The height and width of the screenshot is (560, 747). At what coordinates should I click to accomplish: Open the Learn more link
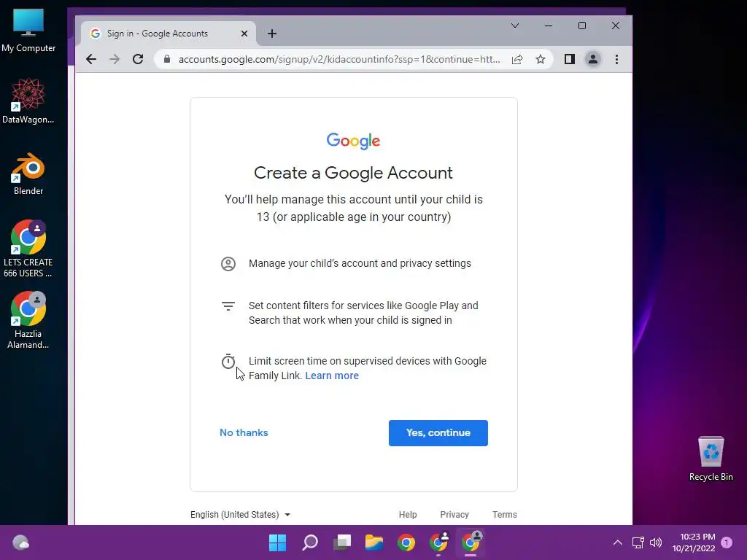(x=332, y=376)
